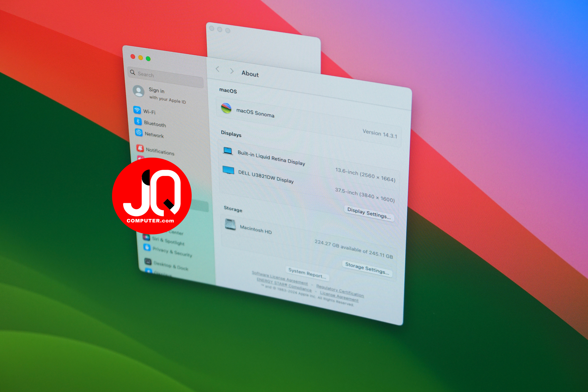Click the Siri & Spotlight icon
Image resolution: width=588 pixels, height=392 pixels.
[x=146, y=237]
